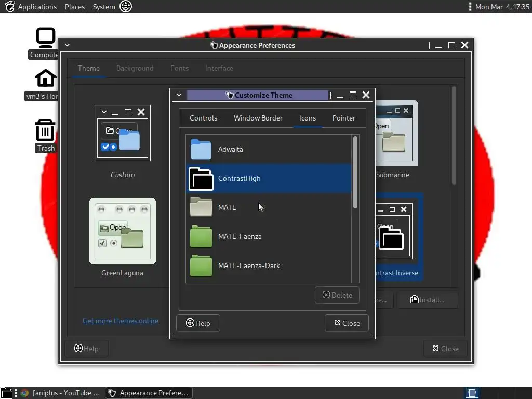This screenshot has height=399, width=532.
Task: Close the Customize Theme dialog with X
Action: 366,95
